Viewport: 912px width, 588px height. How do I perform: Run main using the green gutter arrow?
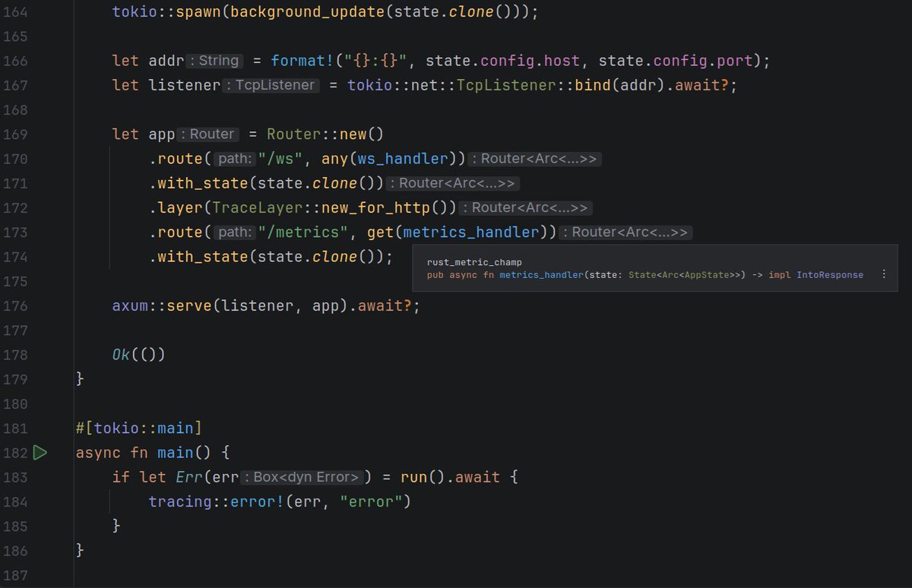(x=40, y=453)
